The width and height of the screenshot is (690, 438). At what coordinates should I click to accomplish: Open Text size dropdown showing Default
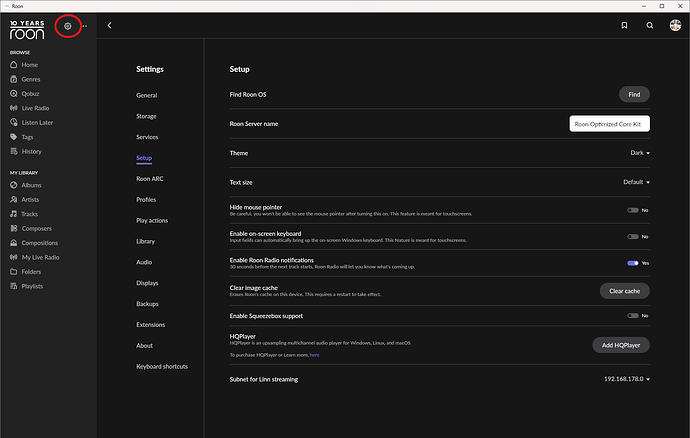click(636, 182)
